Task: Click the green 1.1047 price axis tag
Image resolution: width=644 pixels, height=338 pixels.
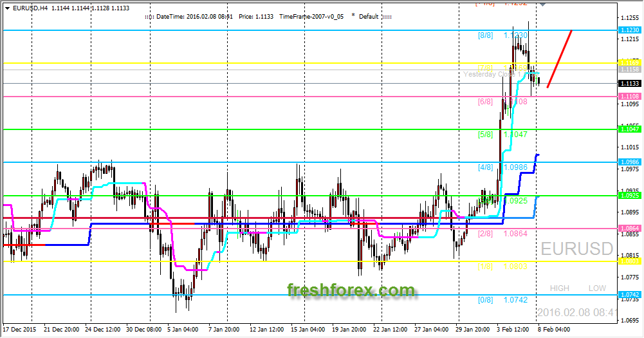Action: pos(629,129)
